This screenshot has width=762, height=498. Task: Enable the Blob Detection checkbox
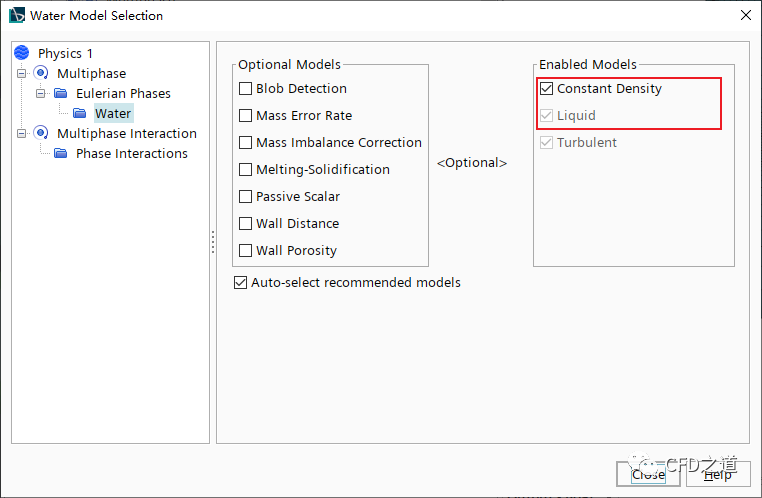[246, 89]
